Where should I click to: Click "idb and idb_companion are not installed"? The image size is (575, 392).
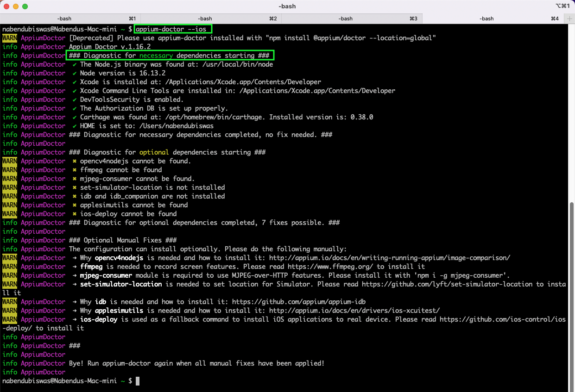pos(152,196)
